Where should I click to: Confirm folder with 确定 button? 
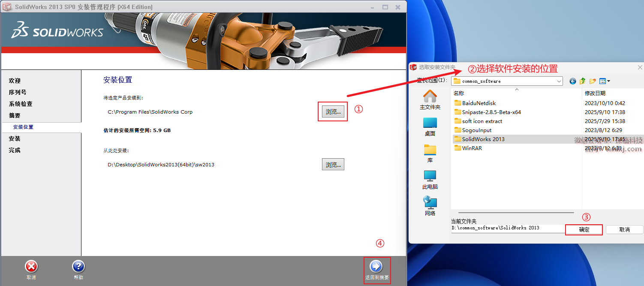584,230
